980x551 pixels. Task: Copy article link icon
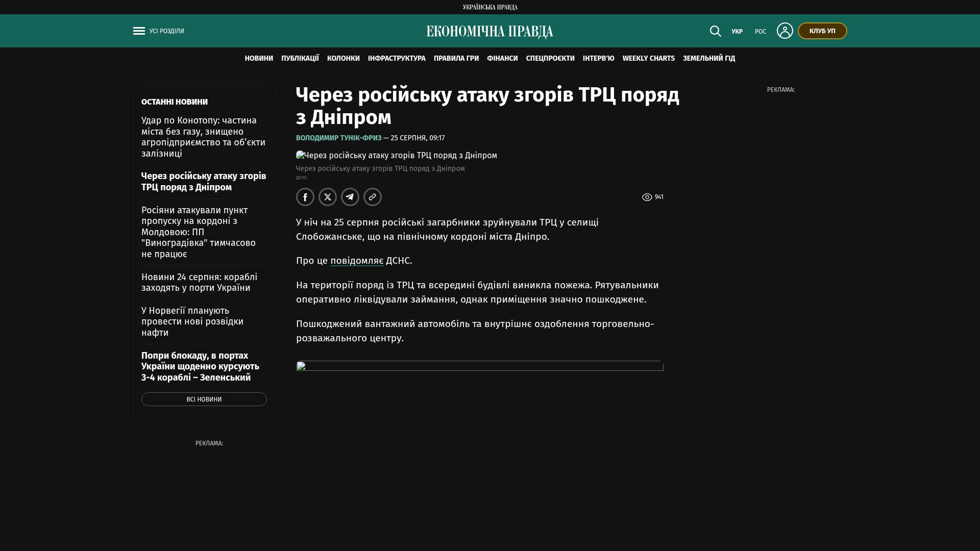(x=373, y=197)
